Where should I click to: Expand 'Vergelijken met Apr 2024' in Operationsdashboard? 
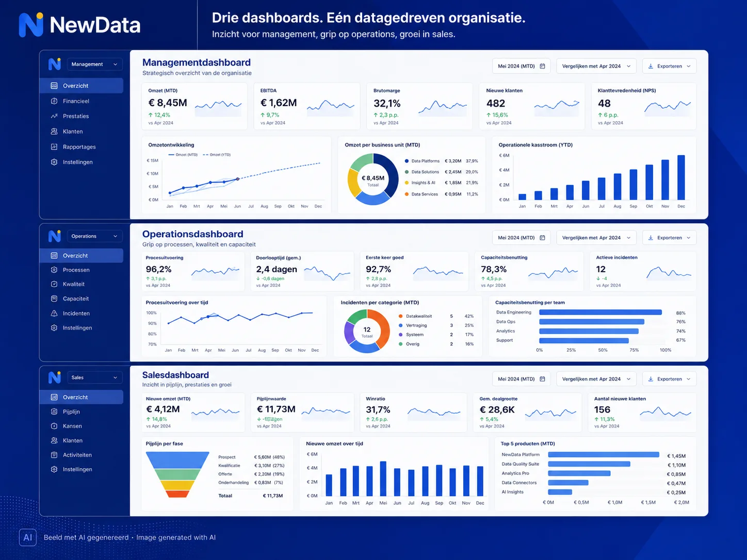coord(596,238)
